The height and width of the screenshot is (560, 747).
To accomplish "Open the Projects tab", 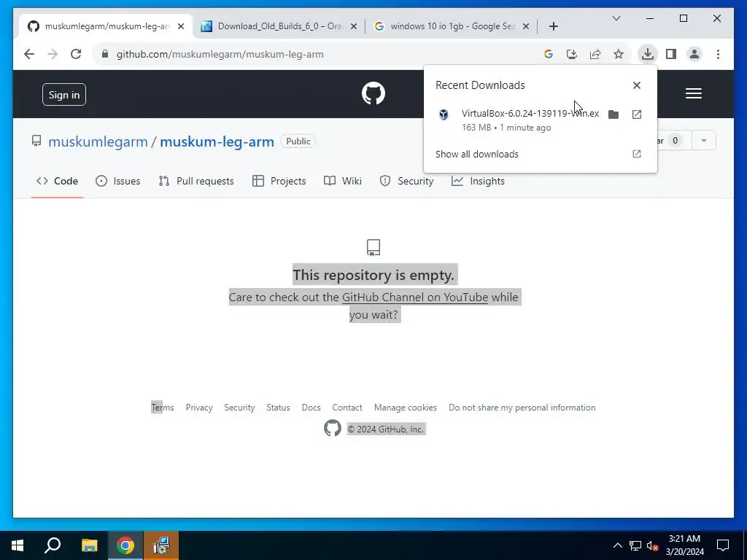I will (279, 181).
